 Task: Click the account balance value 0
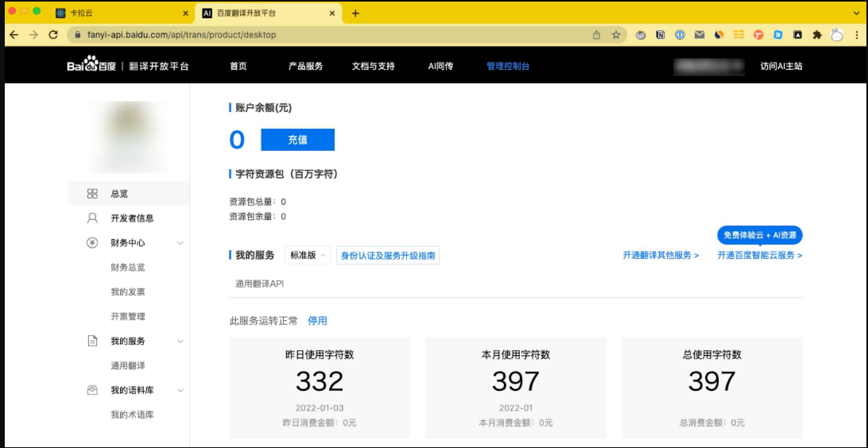click(237, 140)
